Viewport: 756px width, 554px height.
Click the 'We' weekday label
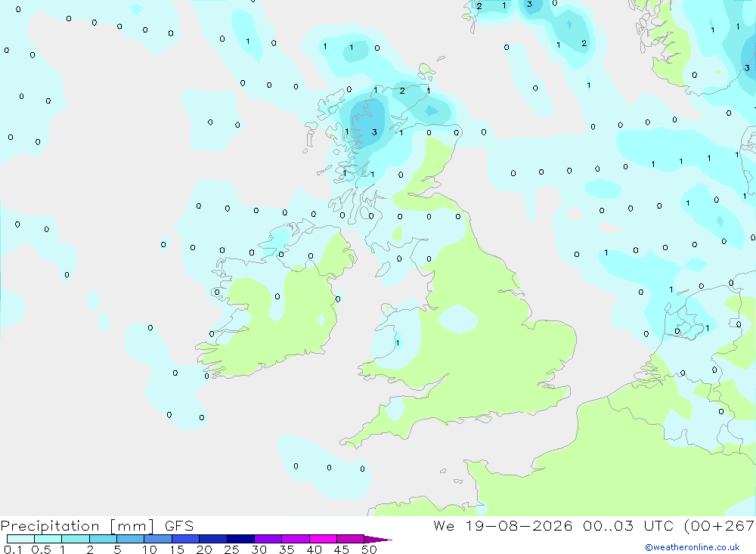pos(444,525)
